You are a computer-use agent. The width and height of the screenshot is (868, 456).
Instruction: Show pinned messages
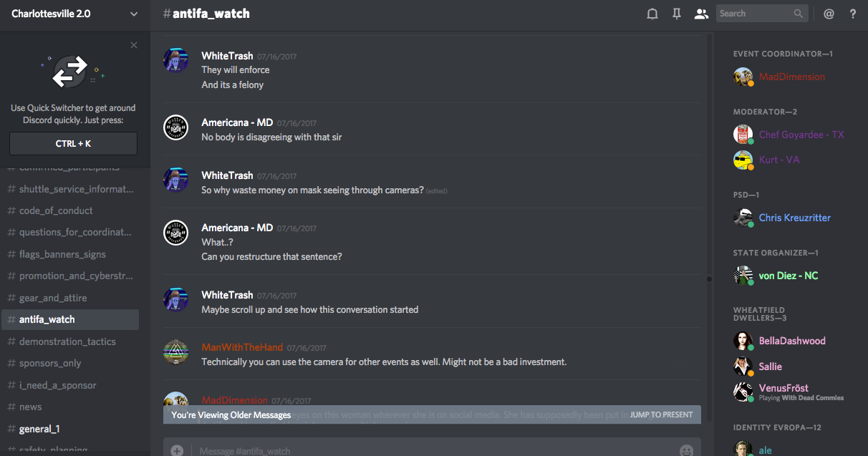[x=677, y=14]
